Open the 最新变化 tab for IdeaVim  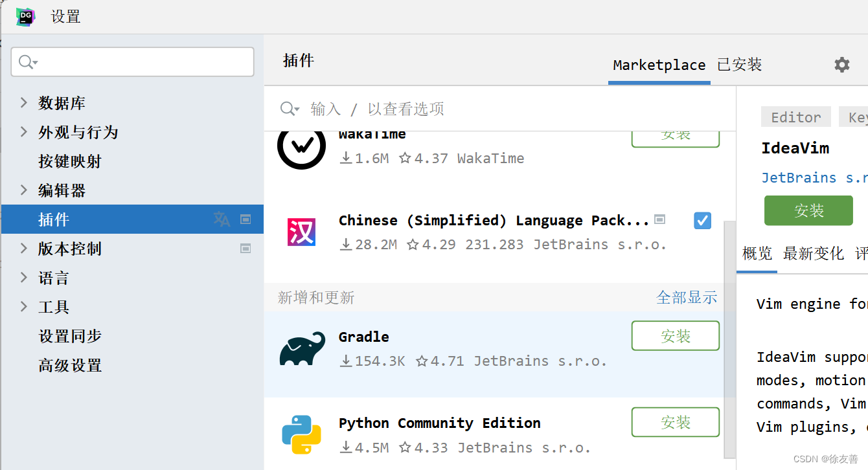coord(814,253)
